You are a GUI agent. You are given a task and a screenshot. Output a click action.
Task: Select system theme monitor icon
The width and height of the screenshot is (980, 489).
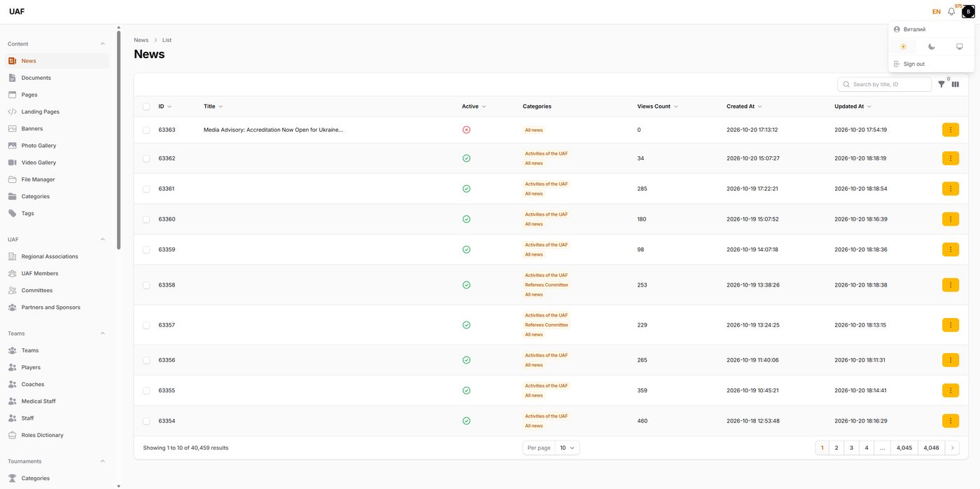(960, 46)
